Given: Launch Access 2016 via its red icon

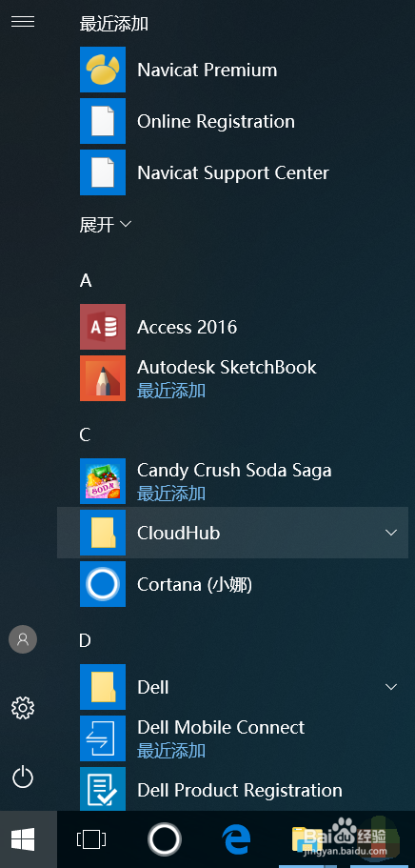Looking at the screenshot, I should (103, 327).
